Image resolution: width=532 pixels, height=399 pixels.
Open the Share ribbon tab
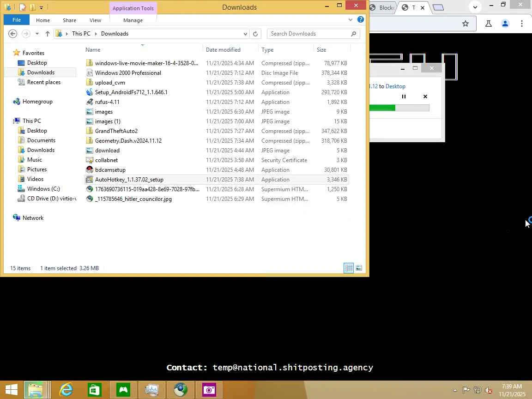(69, 20)
